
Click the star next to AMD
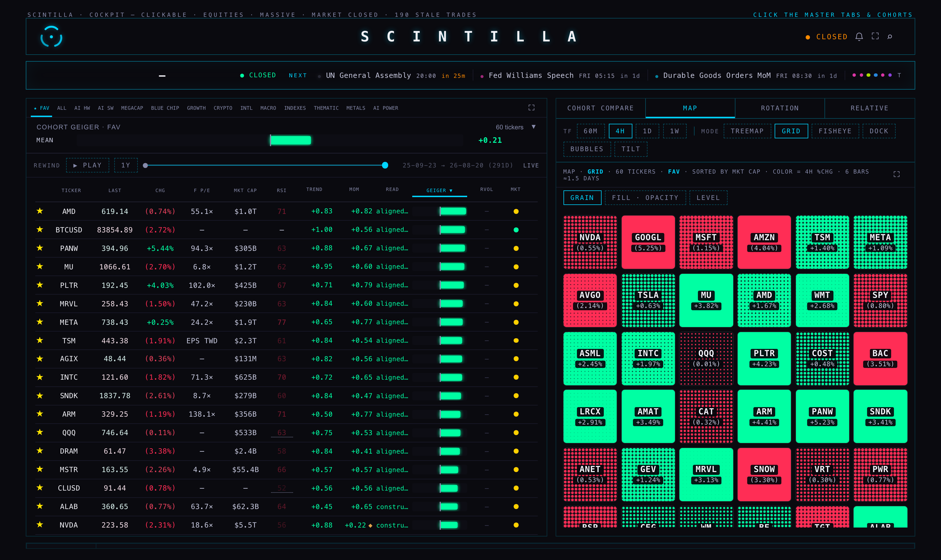[40, 211]
